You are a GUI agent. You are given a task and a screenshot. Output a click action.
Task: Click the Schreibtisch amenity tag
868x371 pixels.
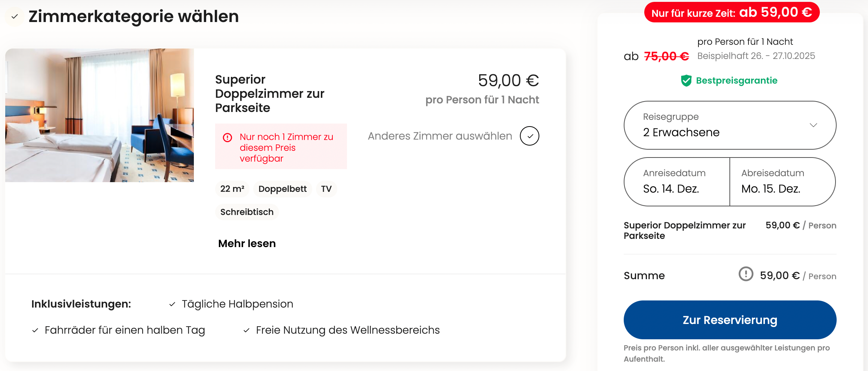247,212
